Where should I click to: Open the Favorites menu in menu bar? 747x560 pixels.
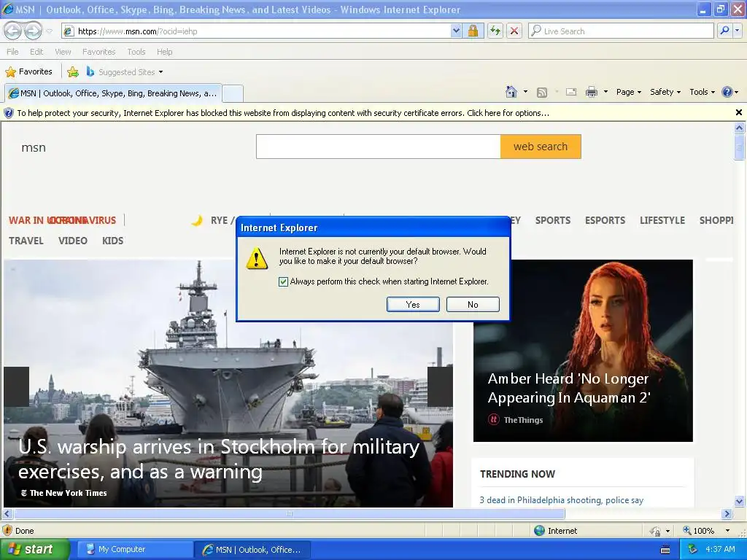point(98,52)
